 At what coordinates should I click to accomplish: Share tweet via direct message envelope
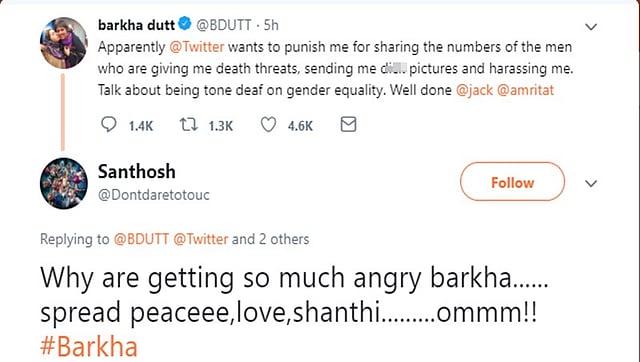(348, 124)
